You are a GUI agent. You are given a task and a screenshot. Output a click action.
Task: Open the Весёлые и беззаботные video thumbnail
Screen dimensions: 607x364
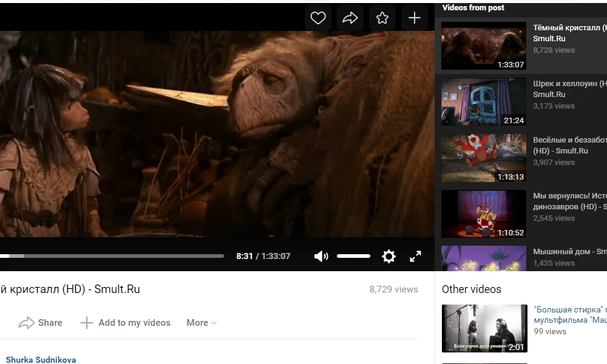tap(484, 158)
